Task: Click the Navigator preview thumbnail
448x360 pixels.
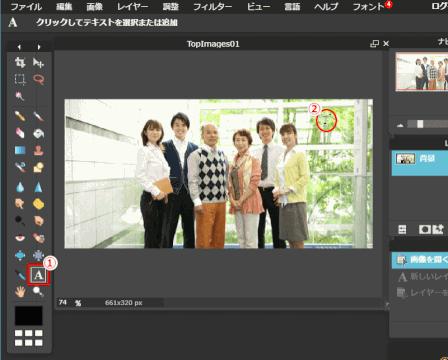Action: pos(422,72)
